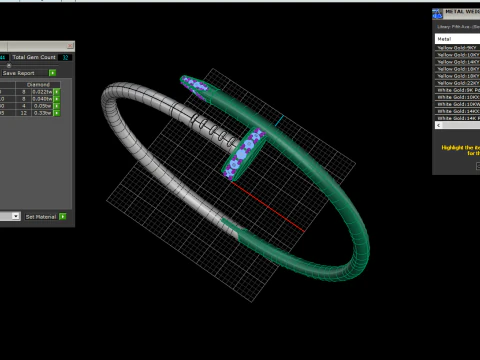Viewport: 480px width, 360px height.
Task: Click the Save Report label
Action: pos(19,73)
